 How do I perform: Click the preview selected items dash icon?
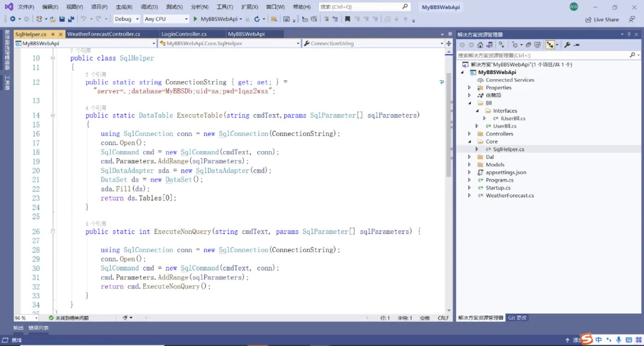coord(576,45)
